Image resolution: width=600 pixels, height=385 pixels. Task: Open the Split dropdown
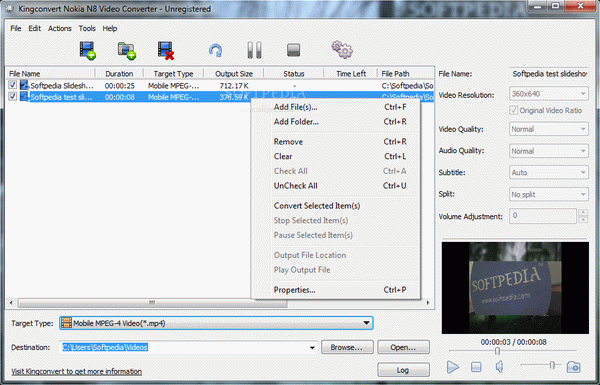coord(548,194)
